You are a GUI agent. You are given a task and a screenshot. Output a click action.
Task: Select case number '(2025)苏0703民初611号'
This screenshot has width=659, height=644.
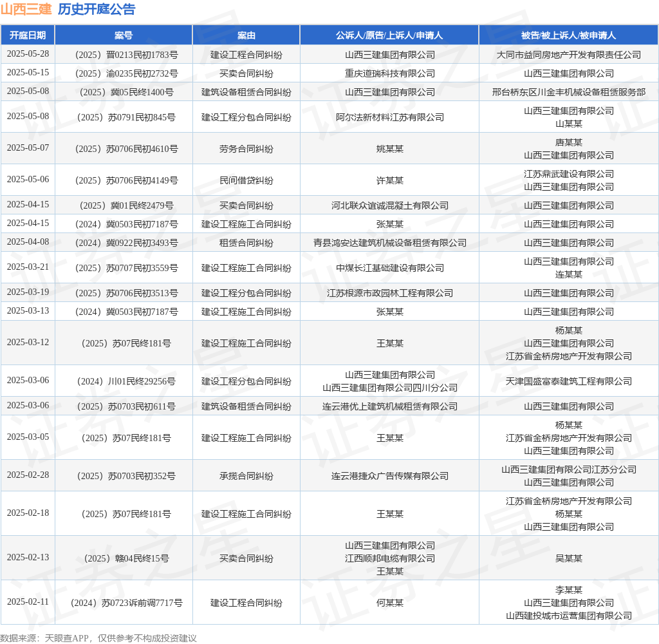pos(127,407)
